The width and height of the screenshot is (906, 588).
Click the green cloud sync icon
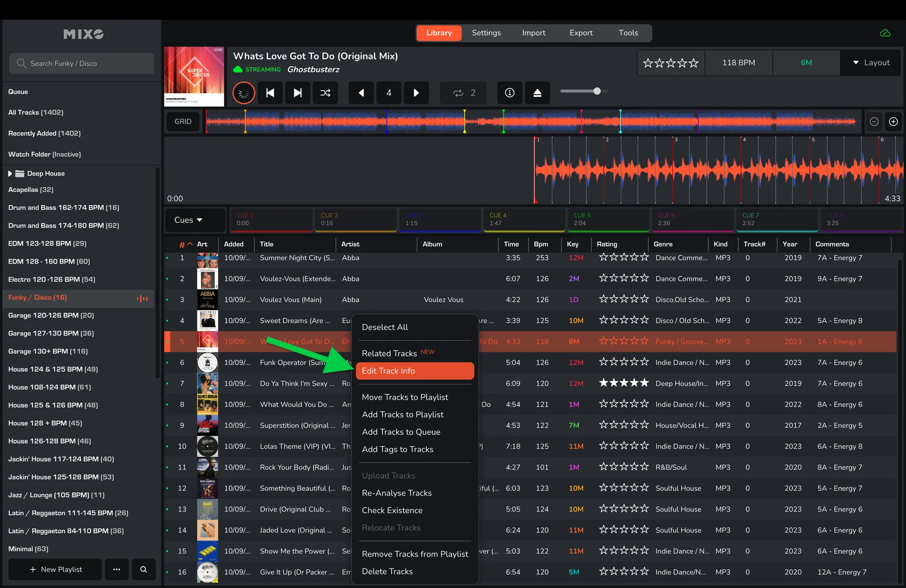[x=885, y=33]
